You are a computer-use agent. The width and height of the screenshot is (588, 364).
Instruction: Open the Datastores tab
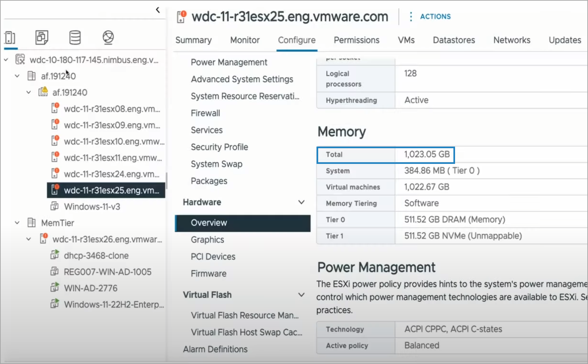click(x=454, y=40)
